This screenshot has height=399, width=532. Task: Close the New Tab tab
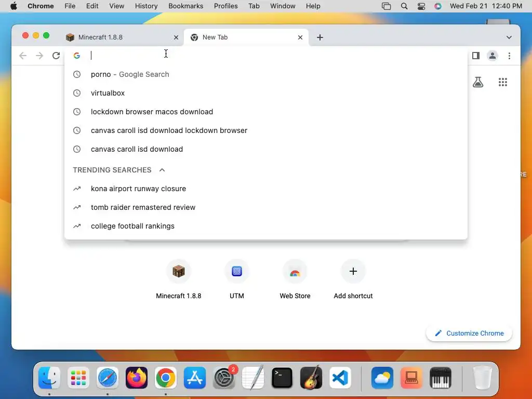click(x=300, y=37)
